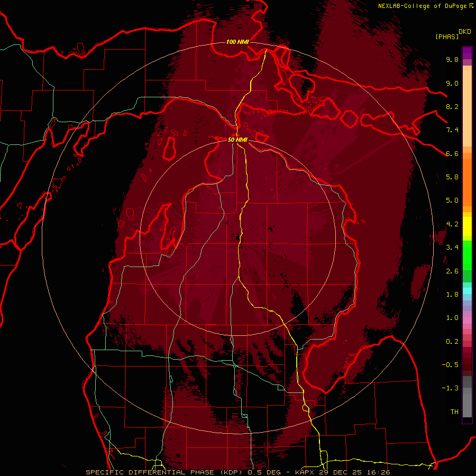
Task: Click the 9.8 value on the color scale
Action: [452, 59]
